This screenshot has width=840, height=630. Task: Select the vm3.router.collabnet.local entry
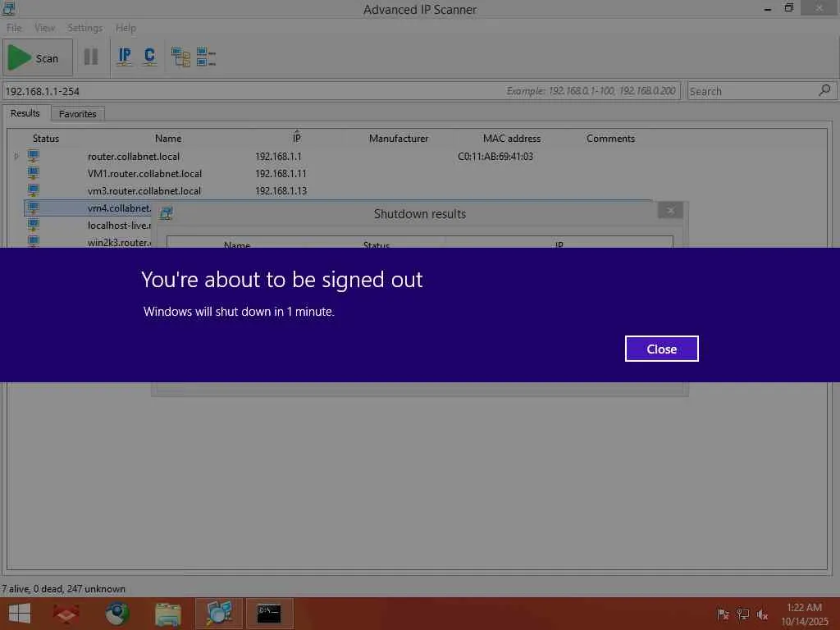click(x=144, y=190)
